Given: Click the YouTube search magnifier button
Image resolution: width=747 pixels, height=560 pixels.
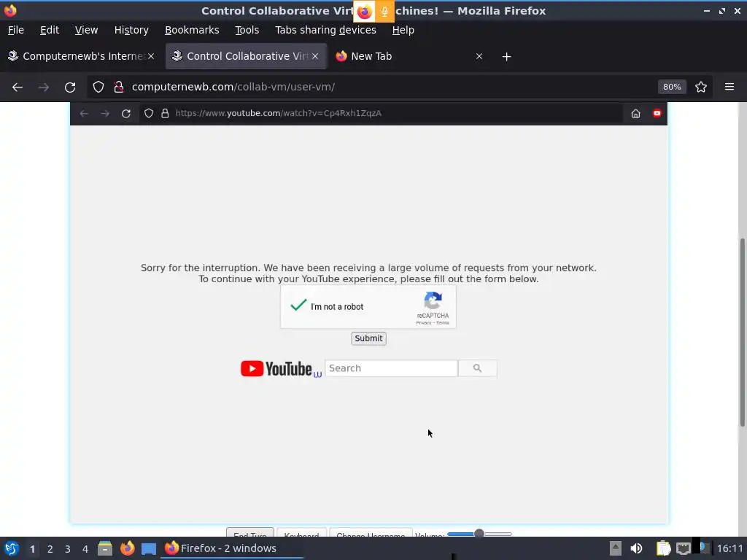Looking at the screenshot, I should pos(477,368).
